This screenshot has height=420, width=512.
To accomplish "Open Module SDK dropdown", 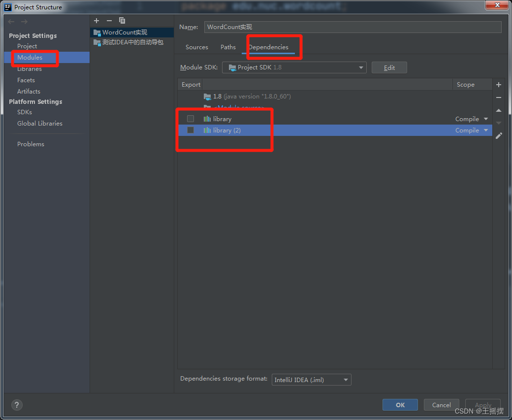I will (294, 67).
